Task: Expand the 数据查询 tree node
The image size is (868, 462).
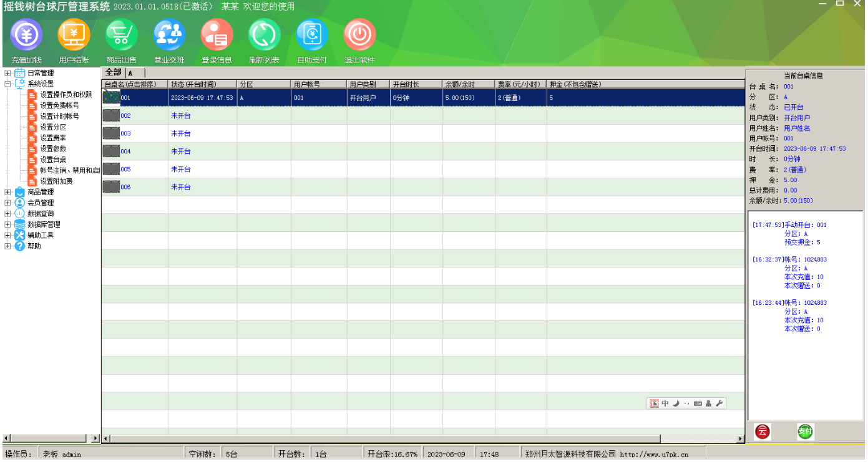Action: (7, 213)
